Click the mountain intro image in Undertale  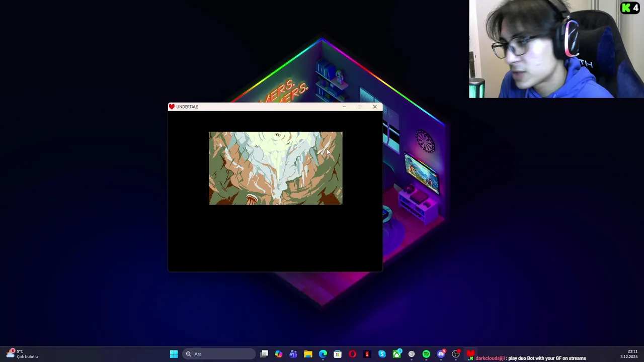(x=276, y=168)
